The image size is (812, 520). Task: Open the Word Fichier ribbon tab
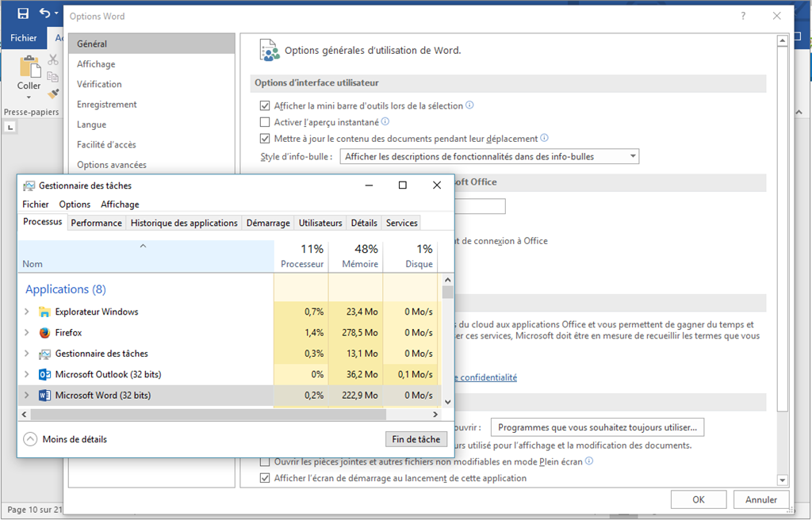24,38
